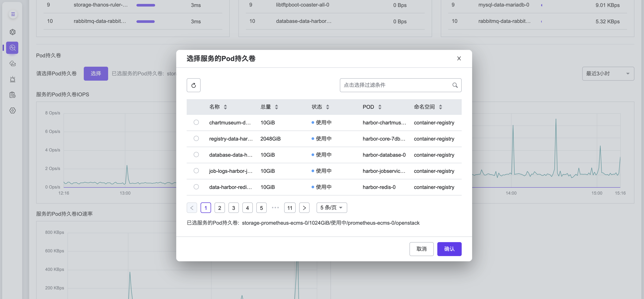Viewport: 644px width, 299px height.
Task: Go to page 1
Action: tap(206, 208)
